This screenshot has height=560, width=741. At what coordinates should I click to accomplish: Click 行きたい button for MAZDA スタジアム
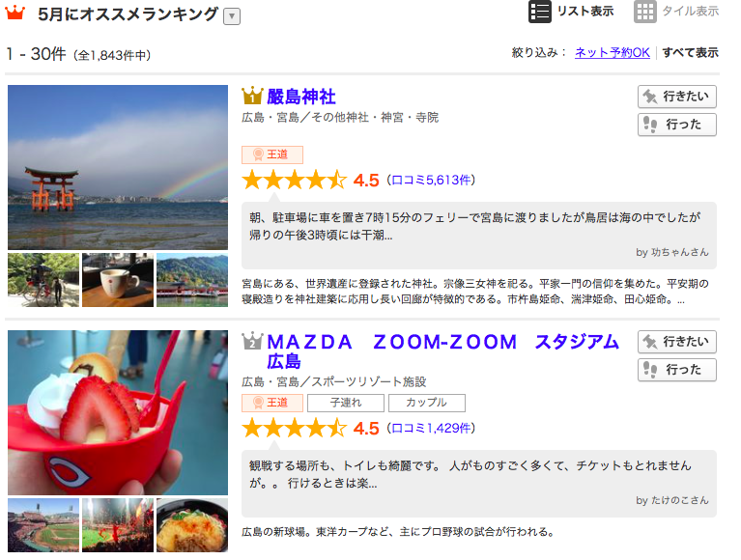point(676,342)
